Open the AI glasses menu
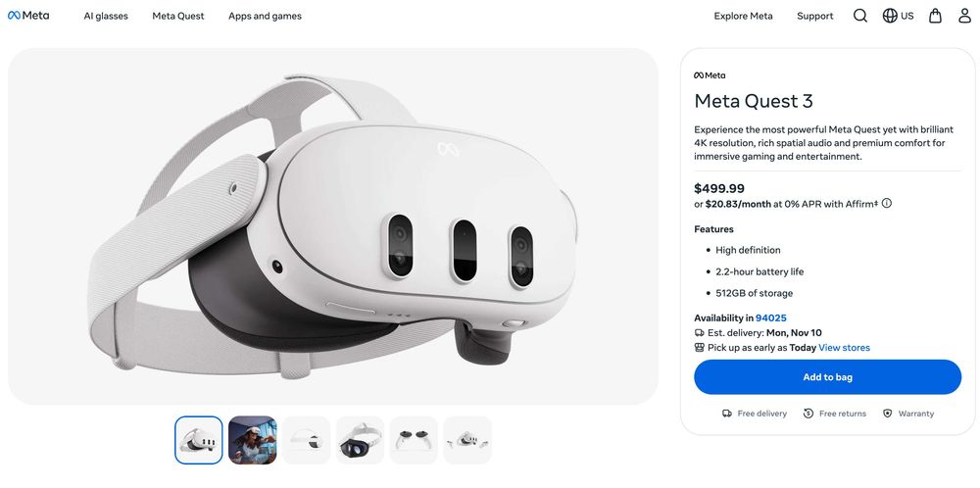The width and height of the screenshot is (980, 488). click(106, 16)
